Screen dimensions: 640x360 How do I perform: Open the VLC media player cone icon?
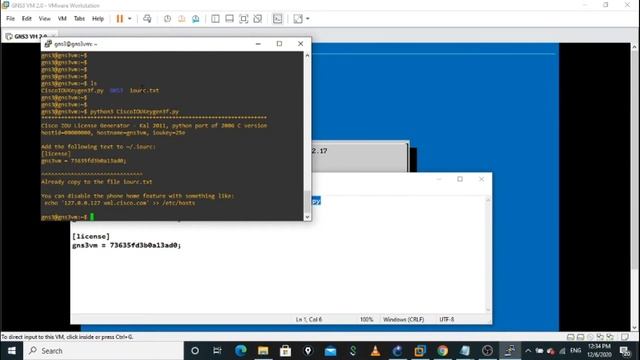click(376, 351)
